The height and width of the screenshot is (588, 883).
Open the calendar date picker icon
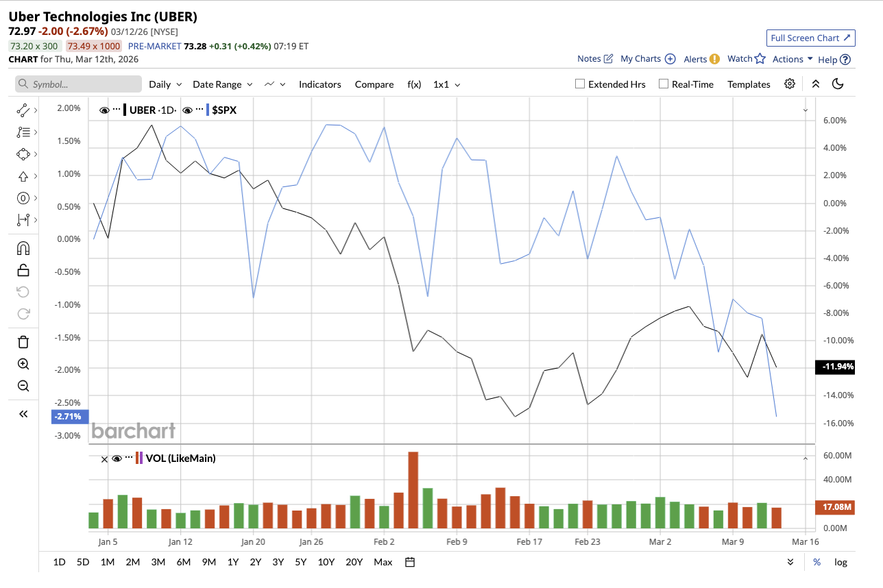(x=410, y=562)
